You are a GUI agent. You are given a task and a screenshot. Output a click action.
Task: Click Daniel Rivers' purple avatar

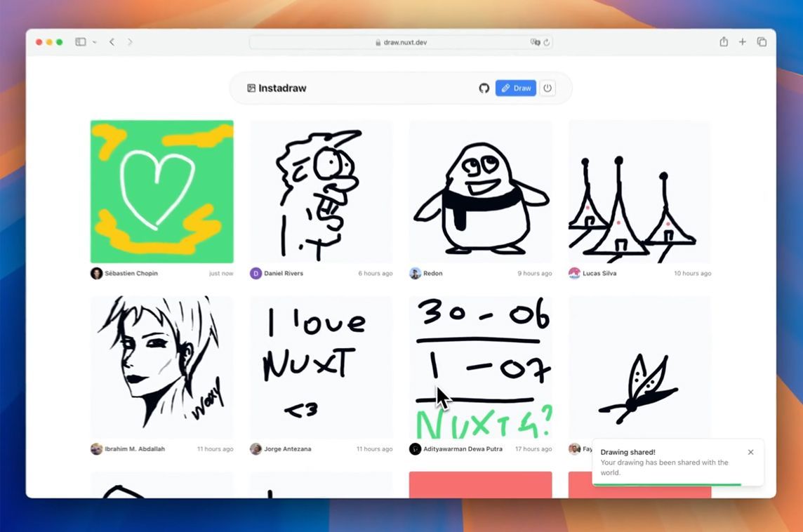[x=255, y=274]
